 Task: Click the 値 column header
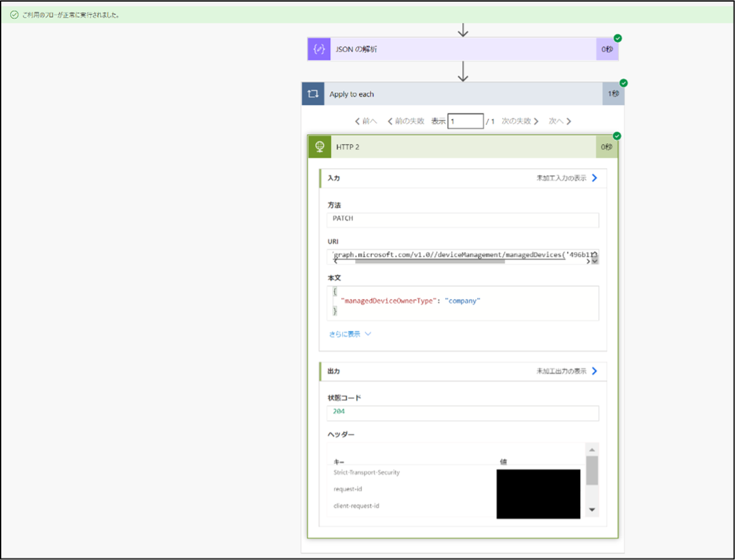tap(503, 462)
